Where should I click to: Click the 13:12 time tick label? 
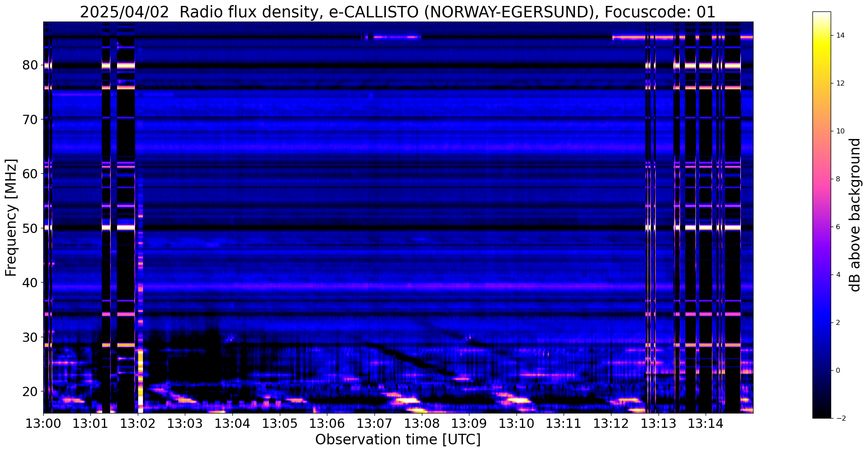(611, 423)
